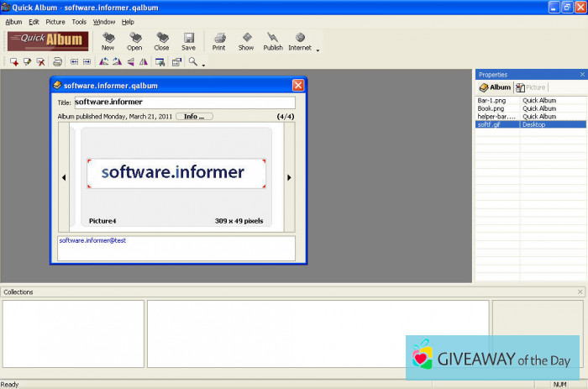Click the small printer icon in second toolbar

click(x=57, y=62)
